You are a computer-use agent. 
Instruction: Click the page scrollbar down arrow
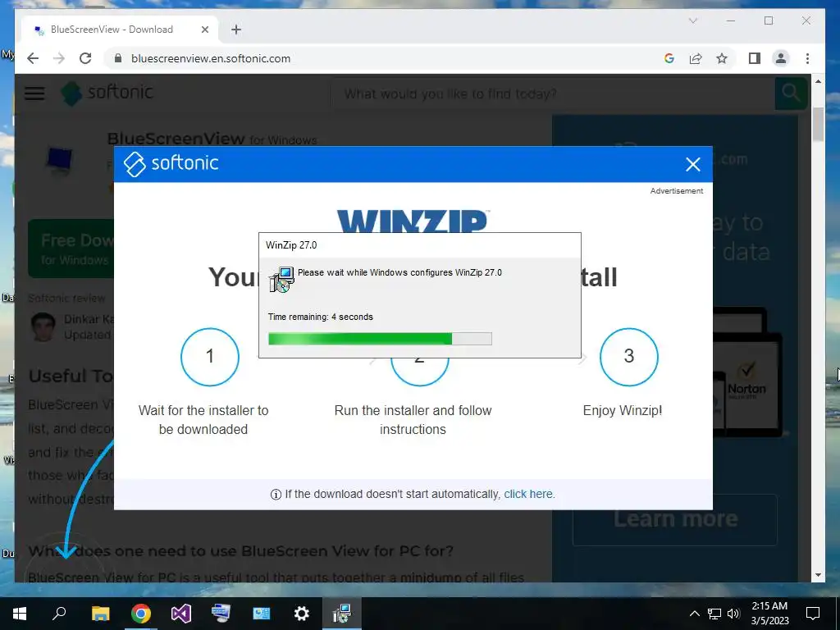point(818,575)
